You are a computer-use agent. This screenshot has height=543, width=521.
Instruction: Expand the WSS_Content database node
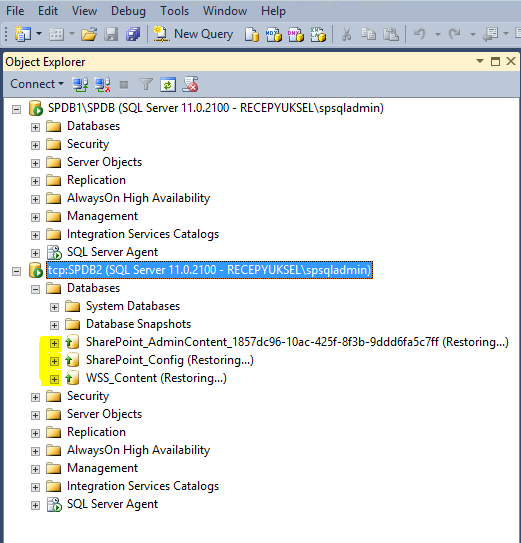point(54,379)
